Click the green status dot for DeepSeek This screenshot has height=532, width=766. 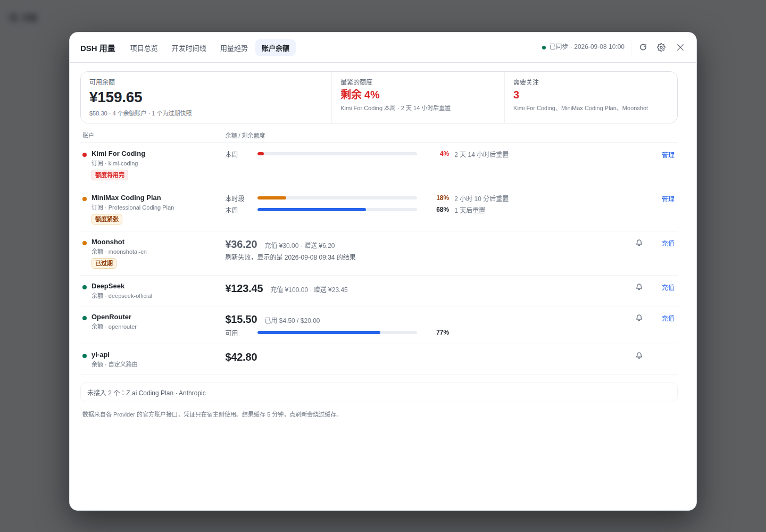[x=85, y=287]
